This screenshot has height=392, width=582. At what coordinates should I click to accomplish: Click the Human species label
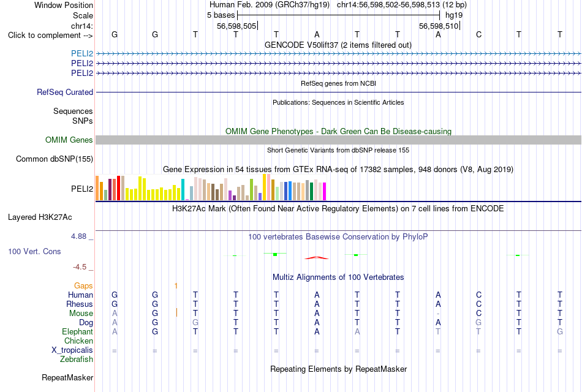click(80, 295)
